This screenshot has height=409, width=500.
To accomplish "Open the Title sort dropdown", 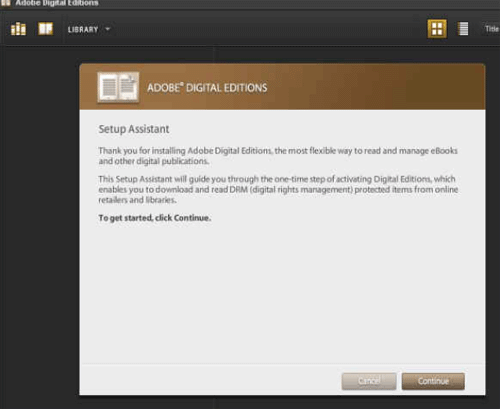I will pos(492,29).
